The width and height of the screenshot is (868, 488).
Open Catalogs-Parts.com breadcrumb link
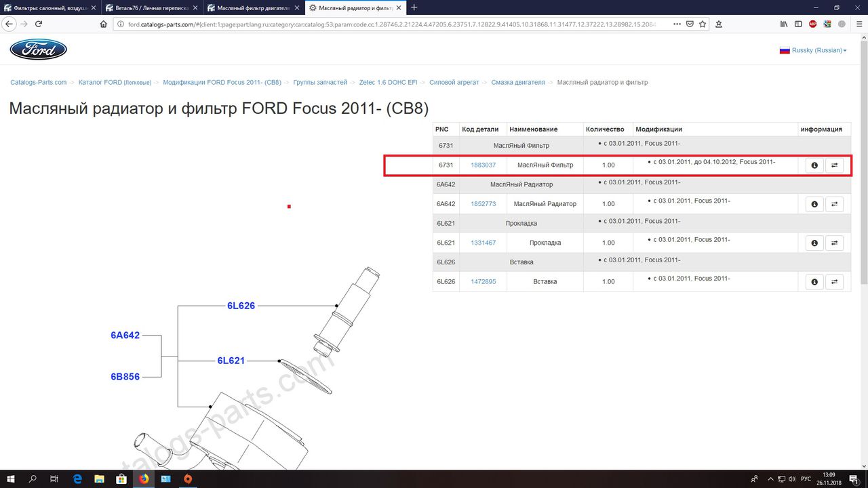(x=39, y=83)
